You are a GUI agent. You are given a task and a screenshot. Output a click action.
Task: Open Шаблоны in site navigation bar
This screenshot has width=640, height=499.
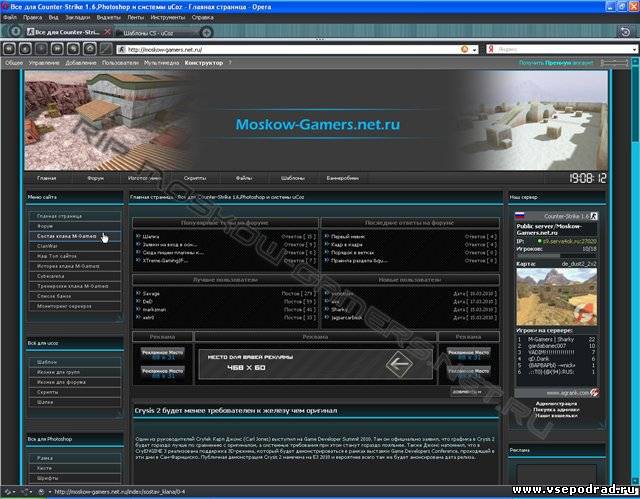point(293,178)
